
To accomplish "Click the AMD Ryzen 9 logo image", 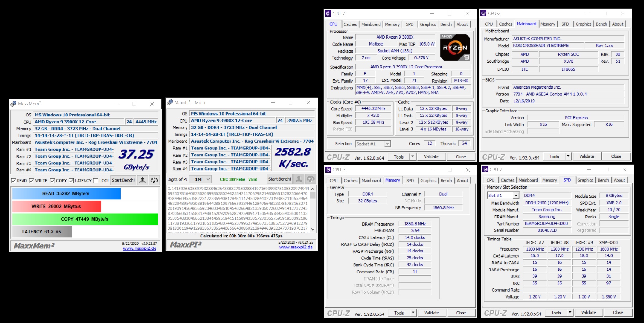I will pyautogui.click(x=455, y=47).
